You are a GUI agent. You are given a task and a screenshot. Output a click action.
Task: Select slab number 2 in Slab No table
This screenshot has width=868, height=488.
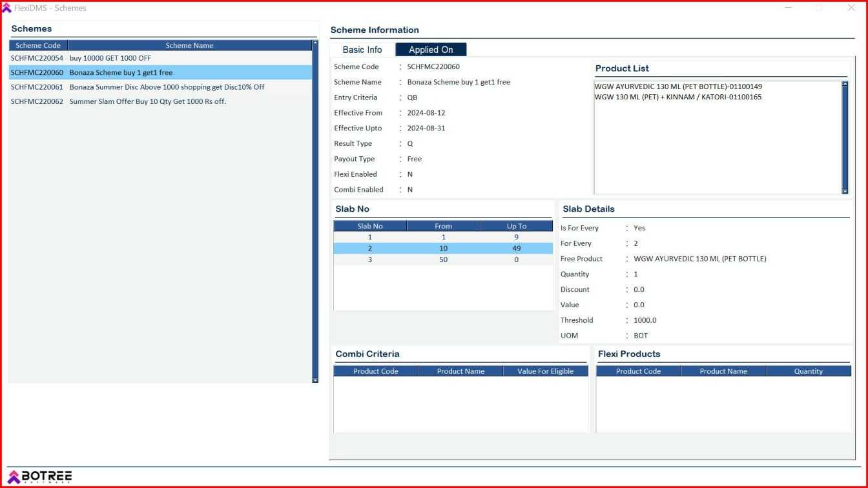(443, 248)
